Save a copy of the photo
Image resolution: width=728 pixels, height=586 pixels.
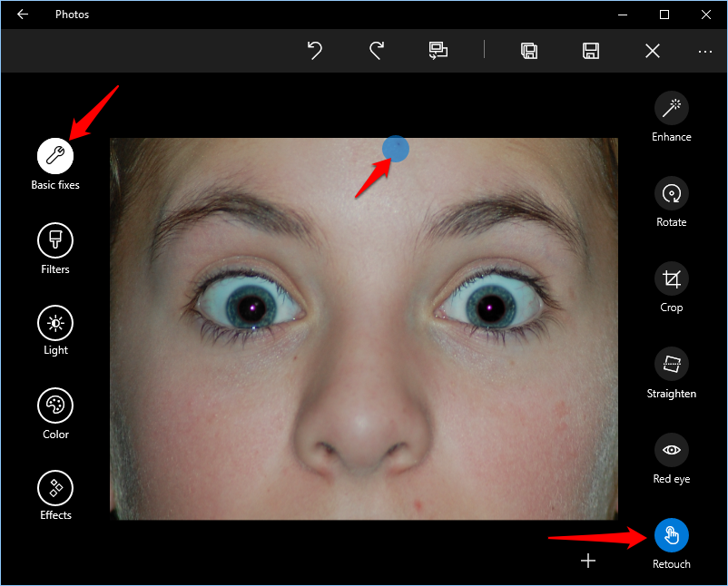tap(529, 51)
